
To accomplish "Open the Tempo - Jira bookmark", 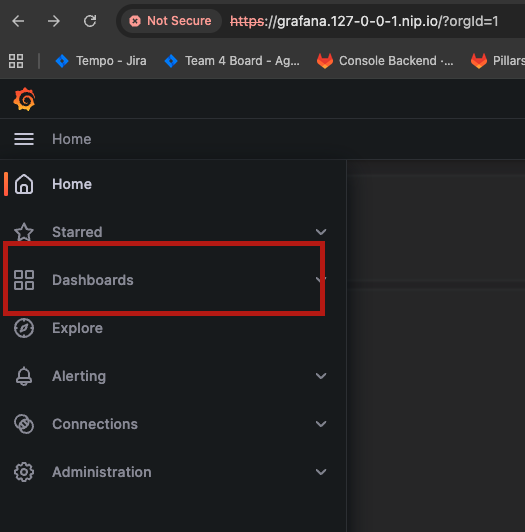I will pyautogui.click(x=101, y=61).
